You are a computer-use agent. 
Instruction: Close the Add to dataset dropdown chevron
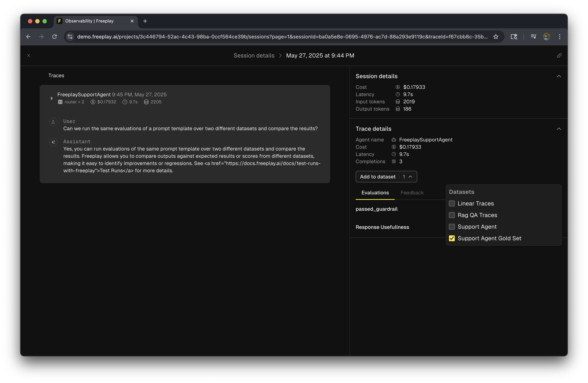pyautogui.click(x=410, y=177)
